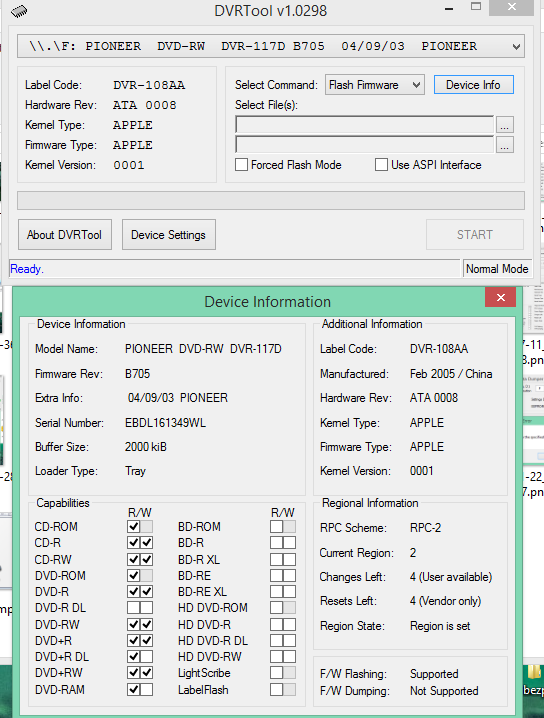Toggle CD-R write capability checkbox
Screen dimensions: 544x718
(x=147, y=543)
